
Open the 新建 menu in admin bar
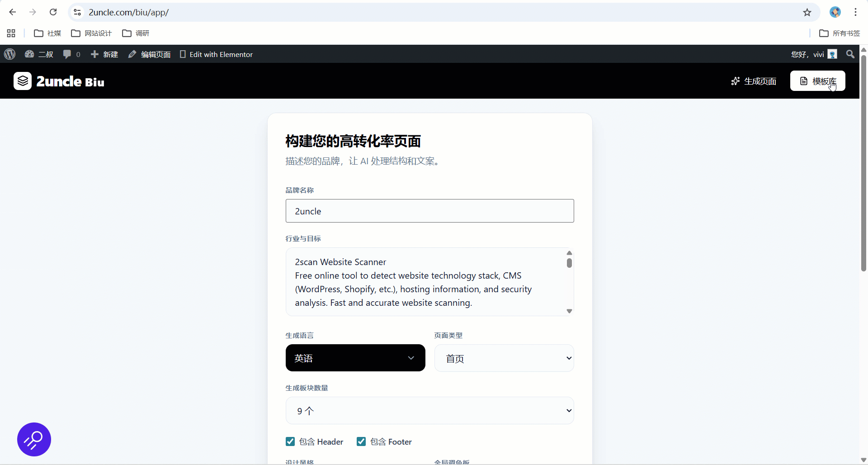pos(104,54)
